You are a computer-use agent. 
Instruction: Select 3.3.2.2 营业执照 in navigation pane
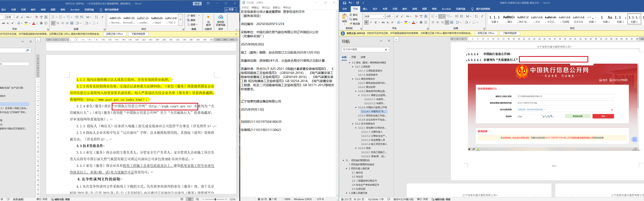click(x=366, y=87)
